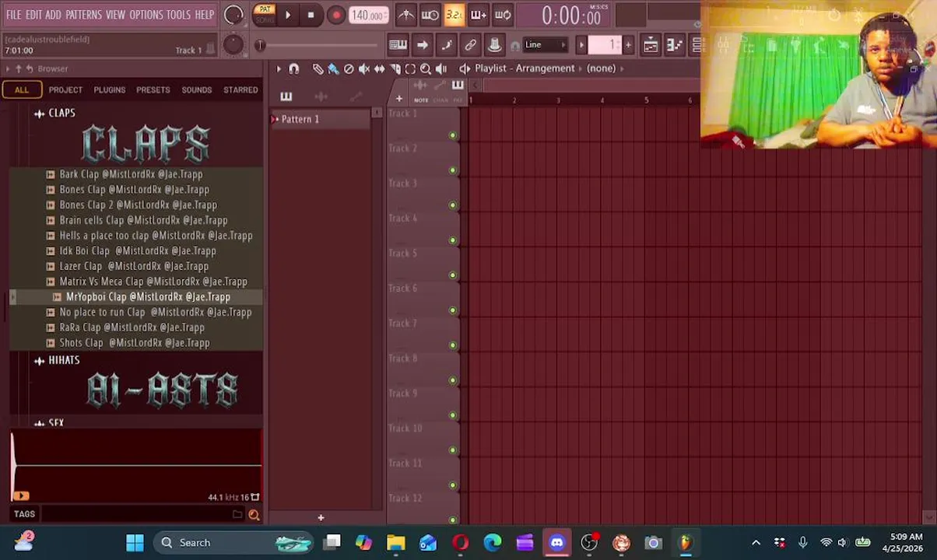Open Discord from the taskbar
The image size is (937, 560).
pos(557,543)
